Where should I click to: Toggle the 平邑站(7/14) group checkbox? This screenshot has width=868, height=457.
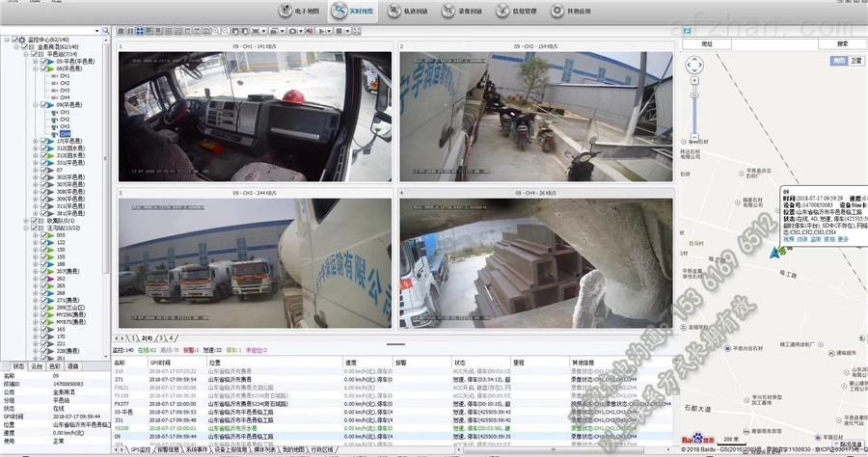(x=35, y=54)
